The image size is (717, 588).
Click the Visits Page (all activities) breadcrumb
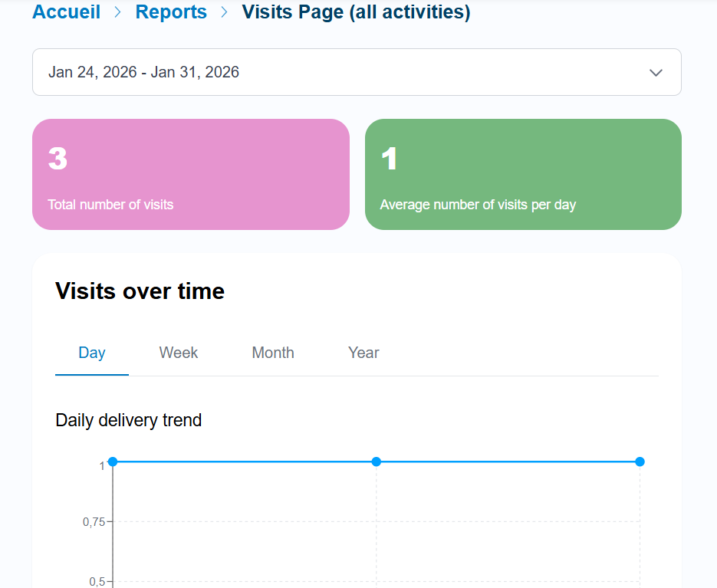pyautogui.click(x=356, y=12)
